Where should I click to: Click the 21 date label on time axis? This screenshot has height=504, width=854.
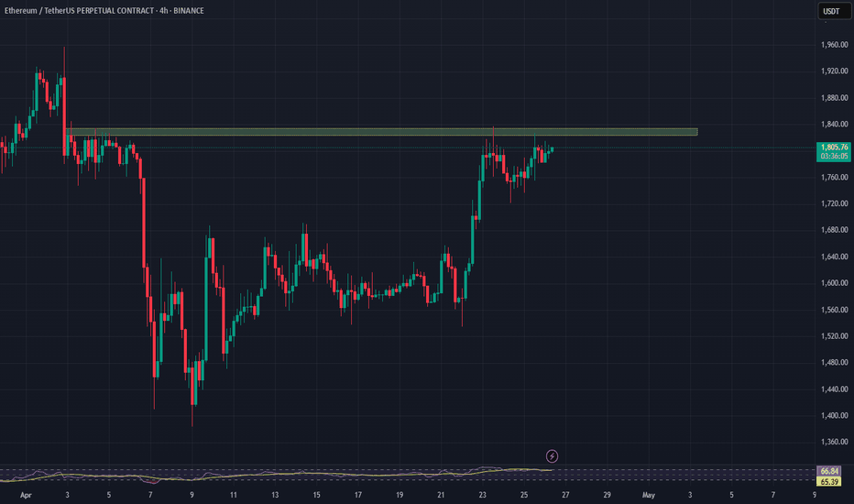click(441, 495)
